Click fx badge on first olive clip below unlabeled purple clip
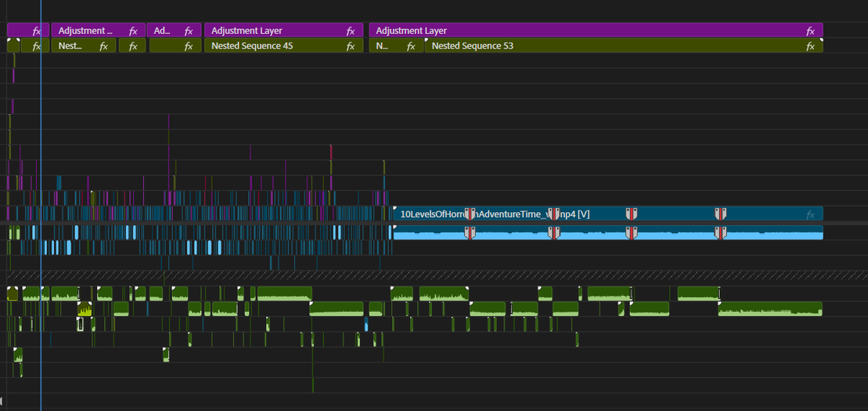Screen dimensions: 868x411 (38, 46)
